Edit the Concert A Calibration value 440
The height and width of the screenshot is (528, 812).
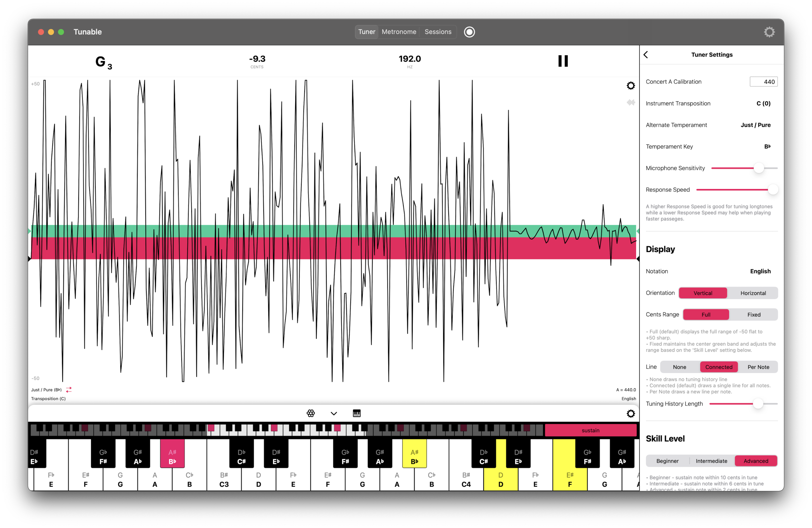point(764,82)
